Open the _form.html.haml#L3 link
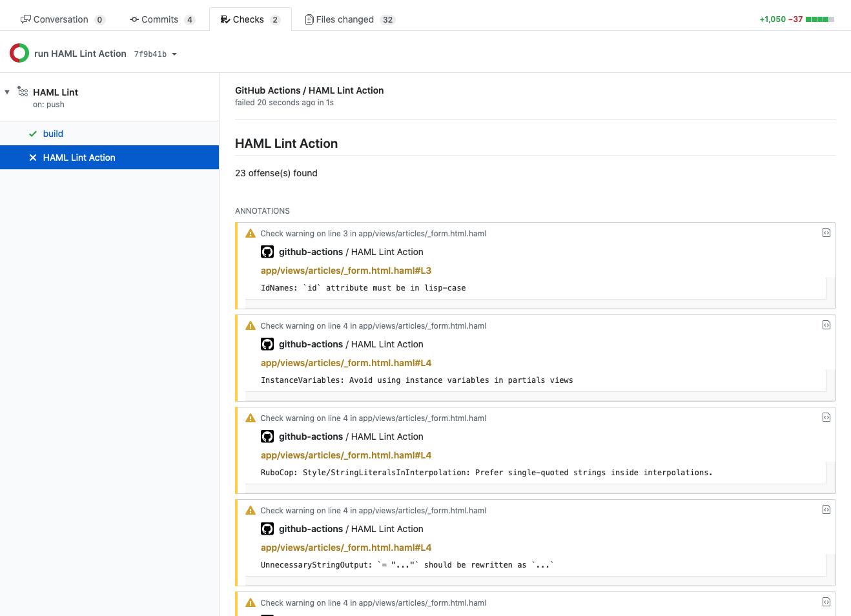Screen dimensions: 851x616 (x=346, y=271)
